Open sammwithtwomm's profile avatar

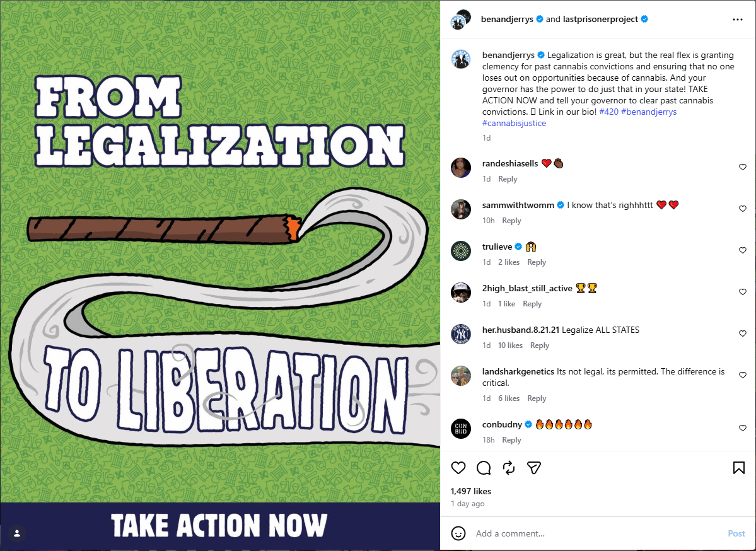point(460,209)
